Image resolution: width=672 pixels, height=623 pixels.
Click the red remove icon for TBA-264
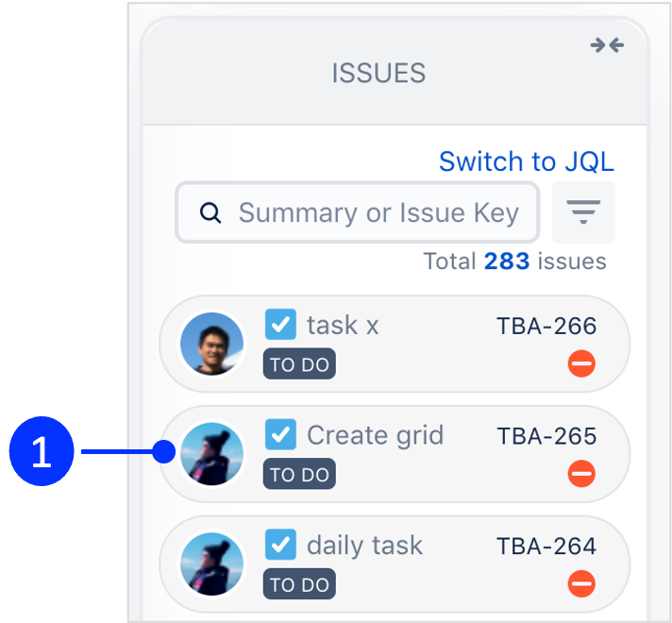[x=581, y=584]
